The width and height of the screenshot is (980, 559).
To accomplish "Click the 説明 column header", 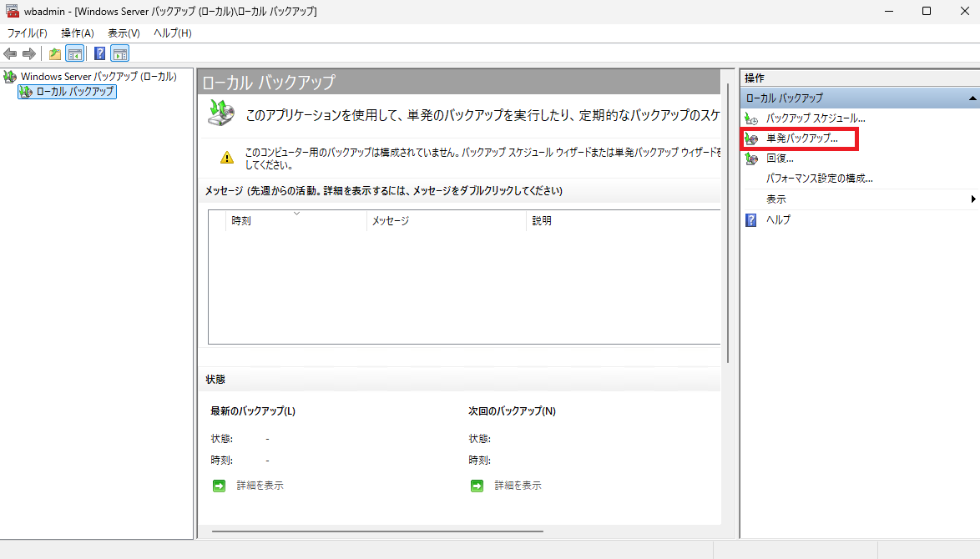I will (x=623, y=220).
